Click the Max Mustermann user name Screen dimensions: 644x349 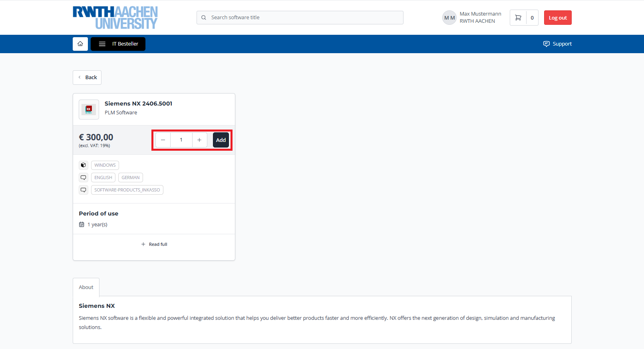[480, 14]
